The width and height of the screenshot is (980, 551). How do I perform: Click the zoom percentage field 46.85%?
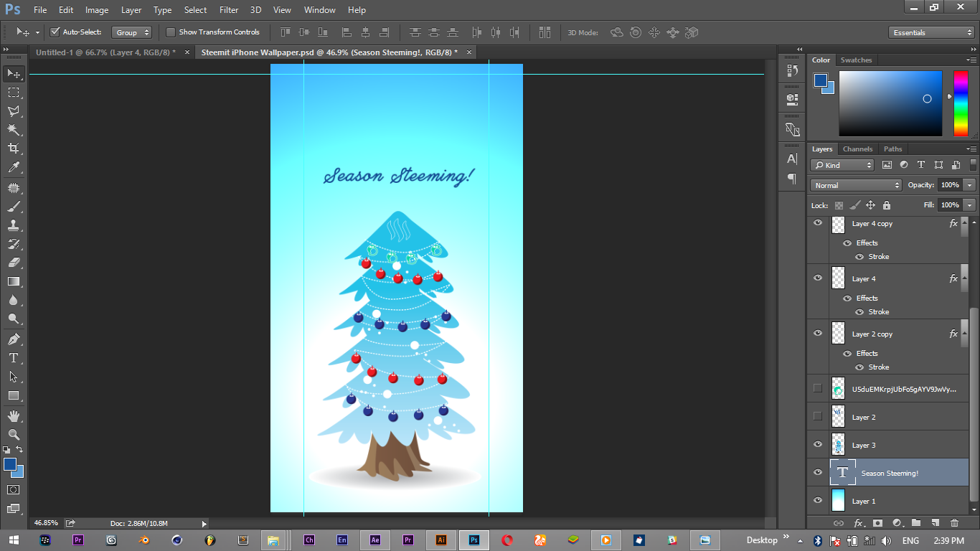tap(46, 523)
